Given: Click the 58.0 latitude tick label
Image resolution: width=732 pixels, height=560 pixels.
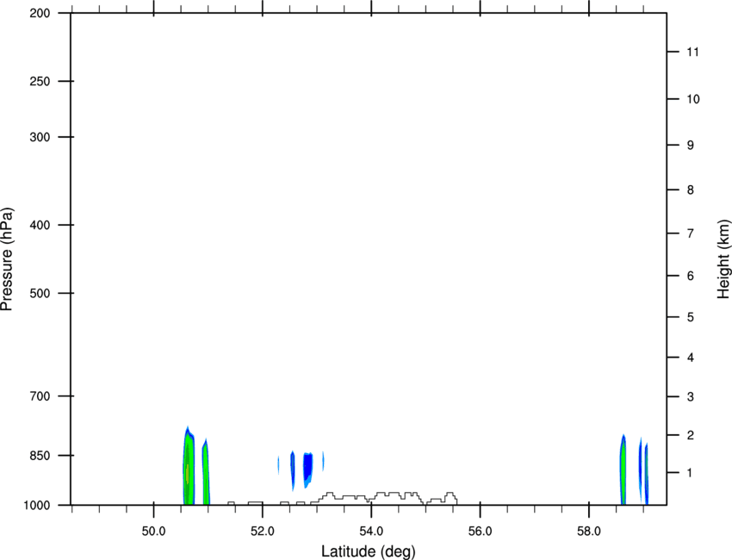Looking at the screenshot, I should (589, 532).
